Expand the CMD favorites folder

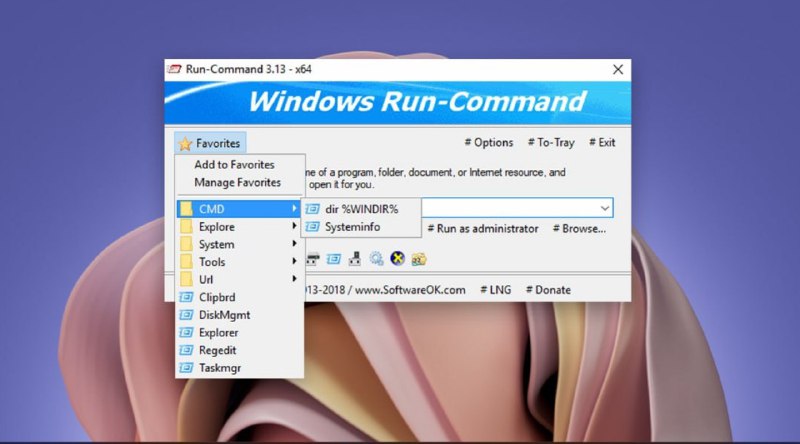point(238,209)
